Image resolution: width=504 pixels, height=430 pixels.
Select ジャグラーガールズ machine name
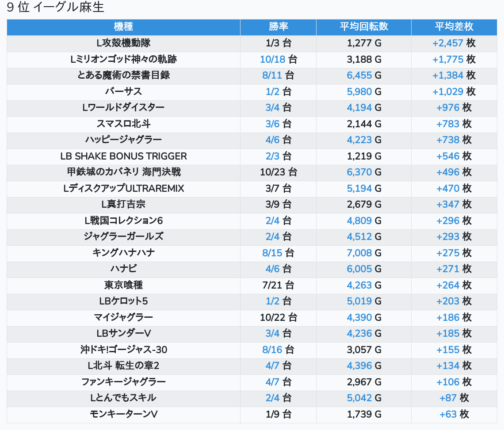click(x=123, y=237)
